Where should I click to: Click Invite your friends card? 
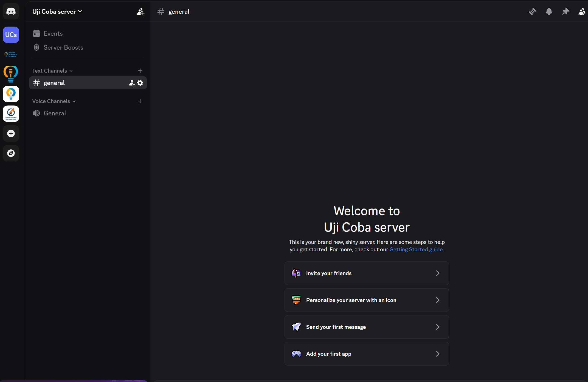367,273
